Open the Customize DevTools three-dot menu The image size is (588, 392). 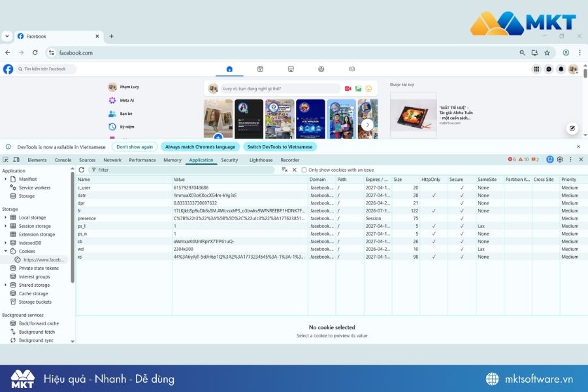[x=570, y=159]
